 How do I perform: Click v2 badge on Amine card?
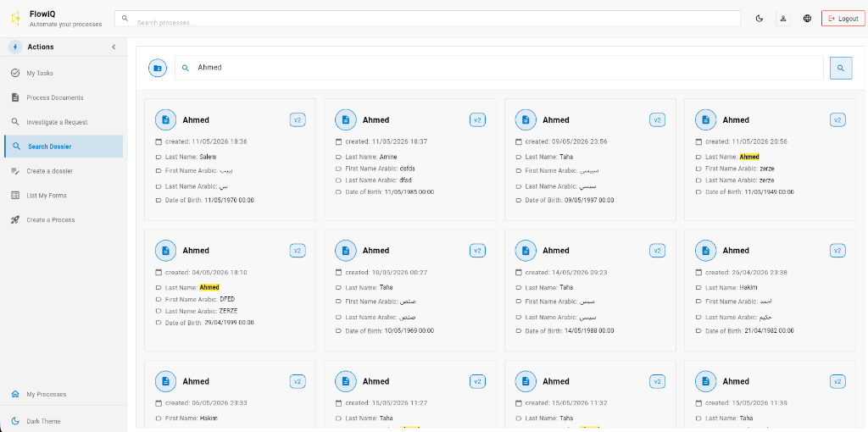[x=477, y=119]
